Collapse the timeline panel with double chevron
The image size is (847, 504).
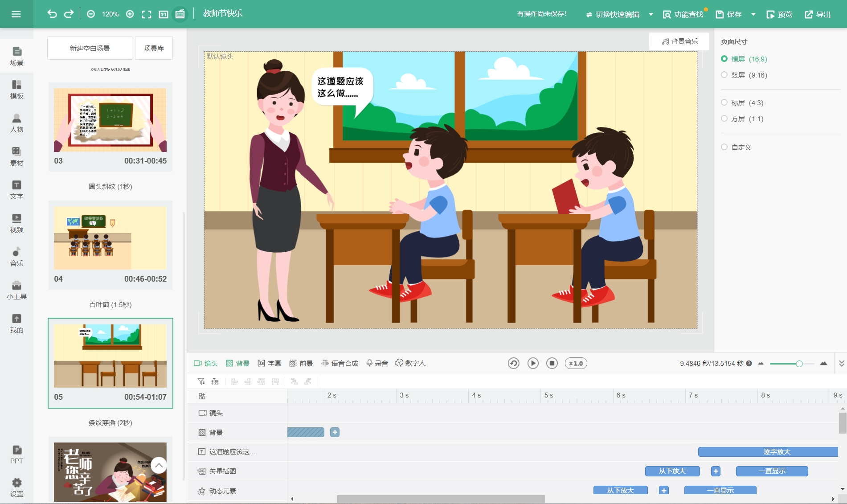pyautogui.click(x=842, y=363)
